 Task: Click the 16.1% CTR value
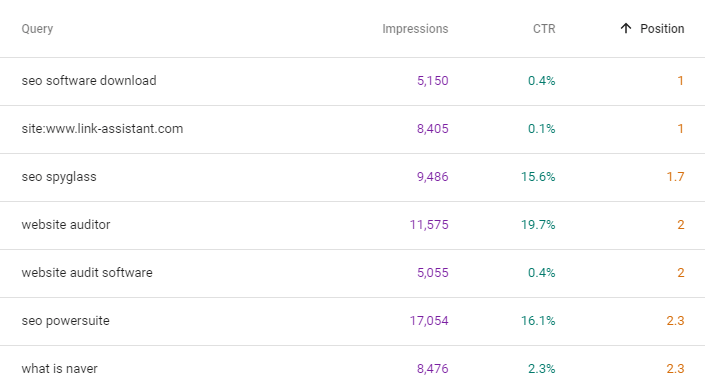pos(538,321)
